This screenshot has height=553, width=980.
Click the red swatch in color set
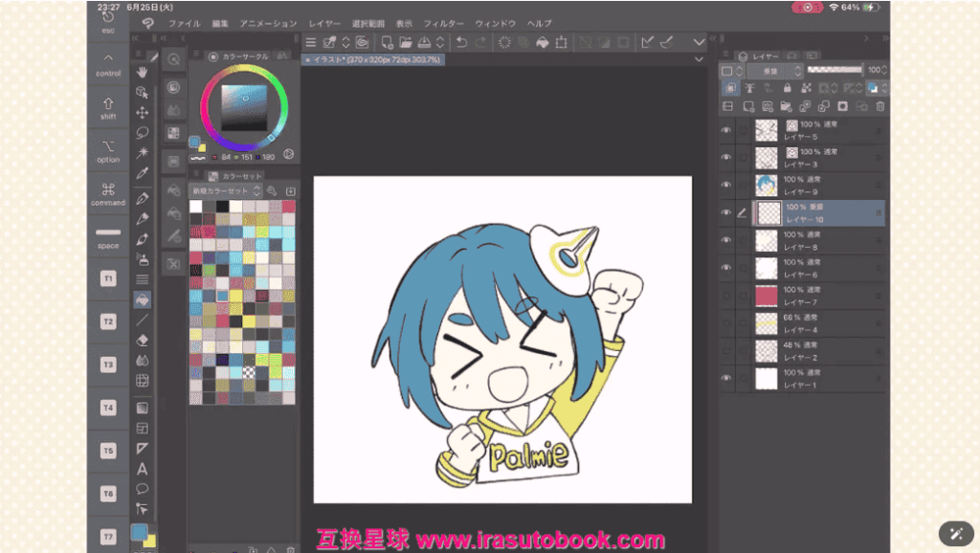click(288, 206)
